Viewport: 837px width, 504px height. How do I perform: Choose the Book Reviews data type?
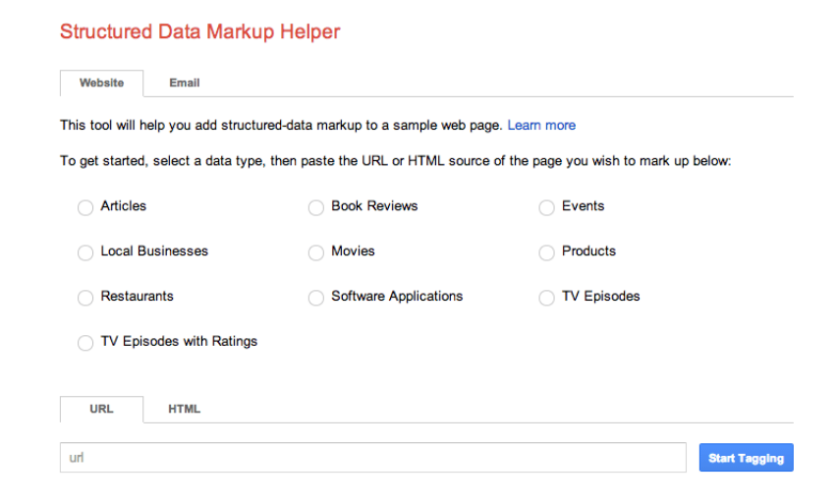[x=316, y=207]
